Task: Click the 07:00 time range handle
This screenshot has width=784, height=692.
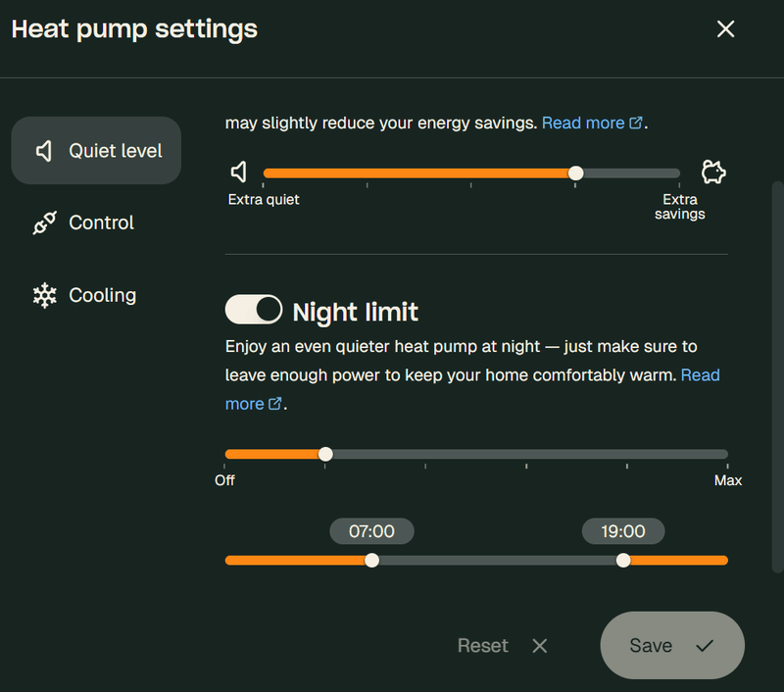Action: click(x=371, y=560)
